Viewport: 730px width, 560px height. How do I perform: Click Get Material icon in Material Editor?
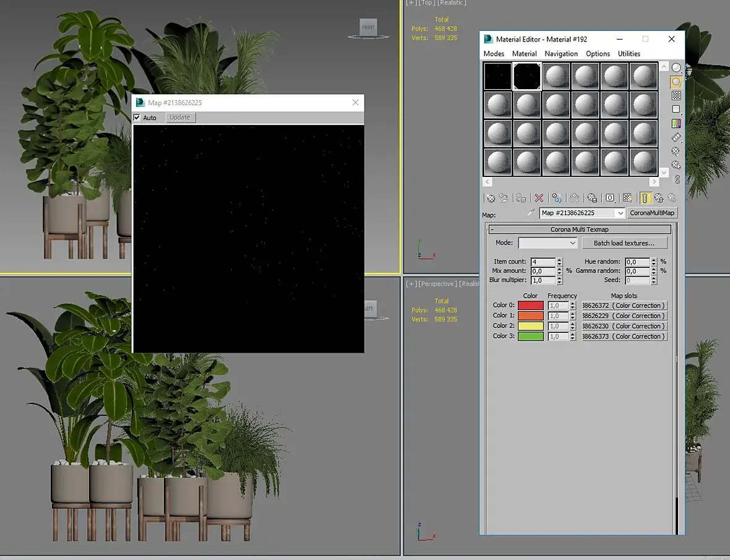point(491,198)
